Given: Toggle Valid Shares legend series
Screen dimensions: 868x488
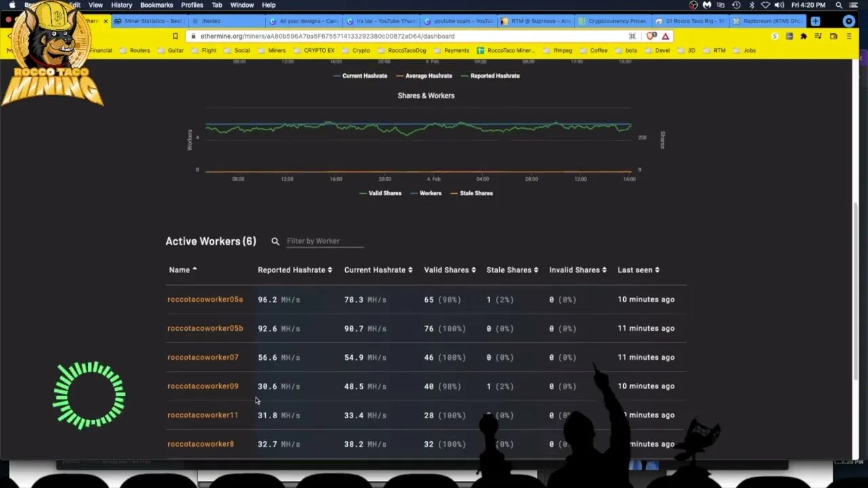Looking at the screenshot, I should 380,193.
